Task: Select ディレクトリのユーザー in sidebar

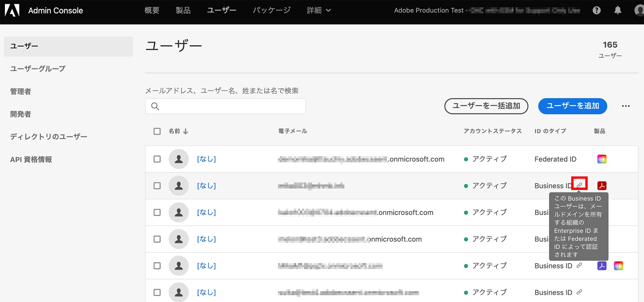Action: 49,137
